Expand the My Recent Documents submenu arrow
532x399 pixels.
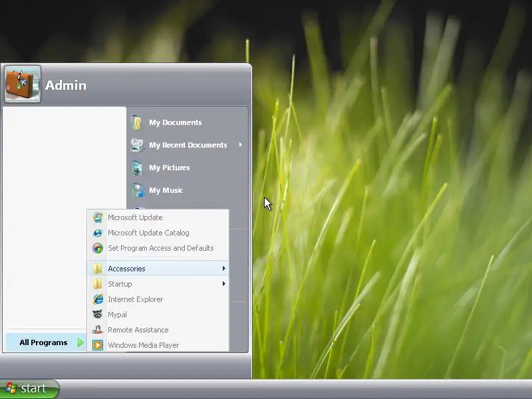tap(241, 145)
